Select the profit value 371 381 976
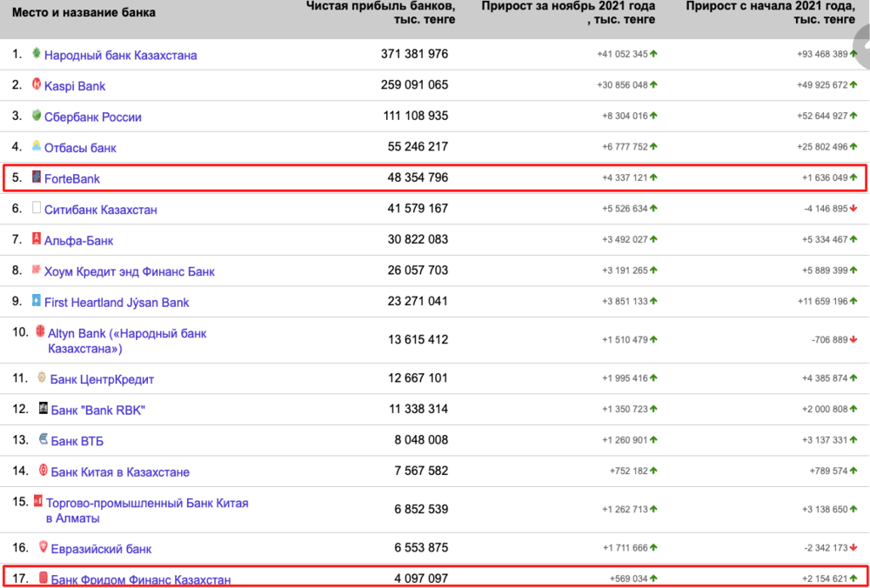Screen dimensions: 870x588 (x=414, y=54)
